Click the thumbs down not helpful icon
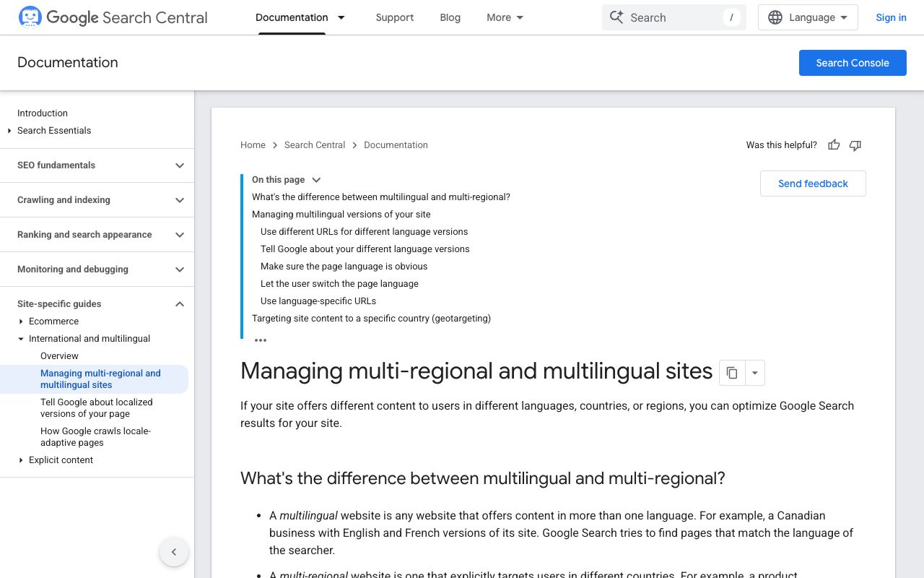Screen dimensions: 924x578 click(x=855, y=145)
